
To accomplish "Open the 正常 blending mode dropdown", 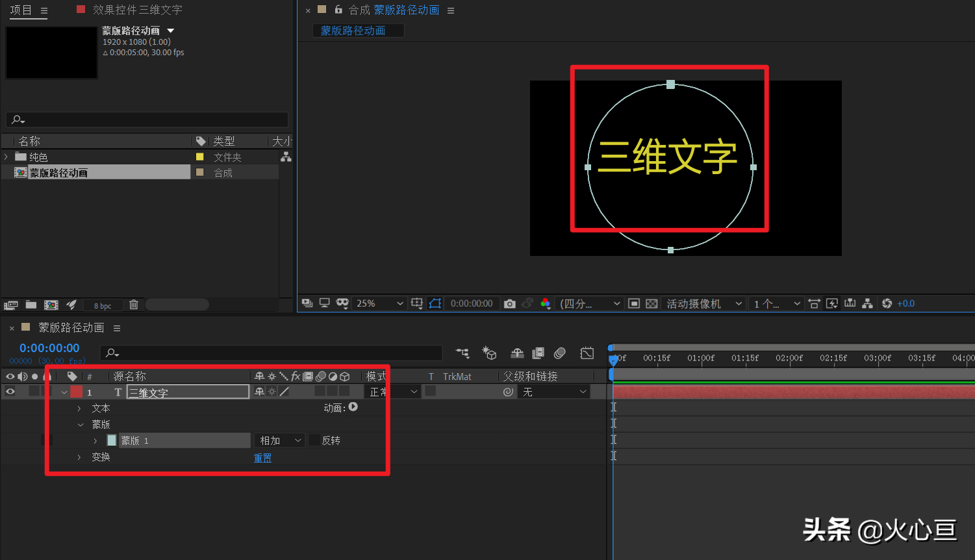I will [x=393, y=392].
